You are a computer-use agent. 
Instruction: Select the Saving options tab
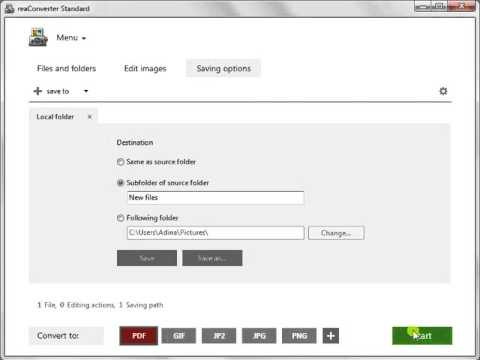[x=223, y=68]
